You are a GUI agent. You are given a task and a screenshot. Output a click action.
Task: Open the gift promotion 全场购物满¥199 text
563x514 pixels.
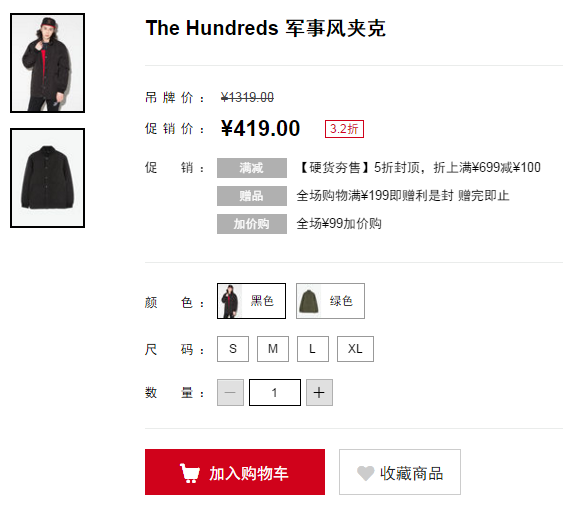pyautogui.click(x=403, y=196)
